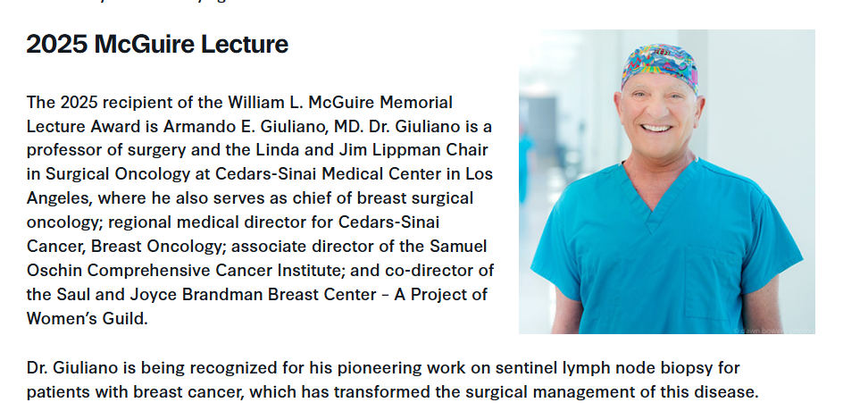Click the phrase "professor of surgery"
Viewport: 868px width, 411px height.
coord(97,149)
